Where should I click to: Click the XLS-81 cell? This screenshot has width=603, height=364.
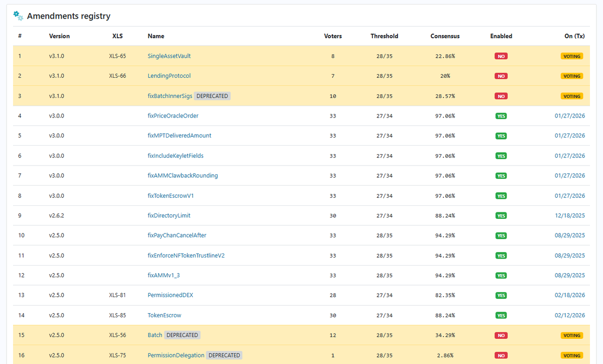pos(118,295)
